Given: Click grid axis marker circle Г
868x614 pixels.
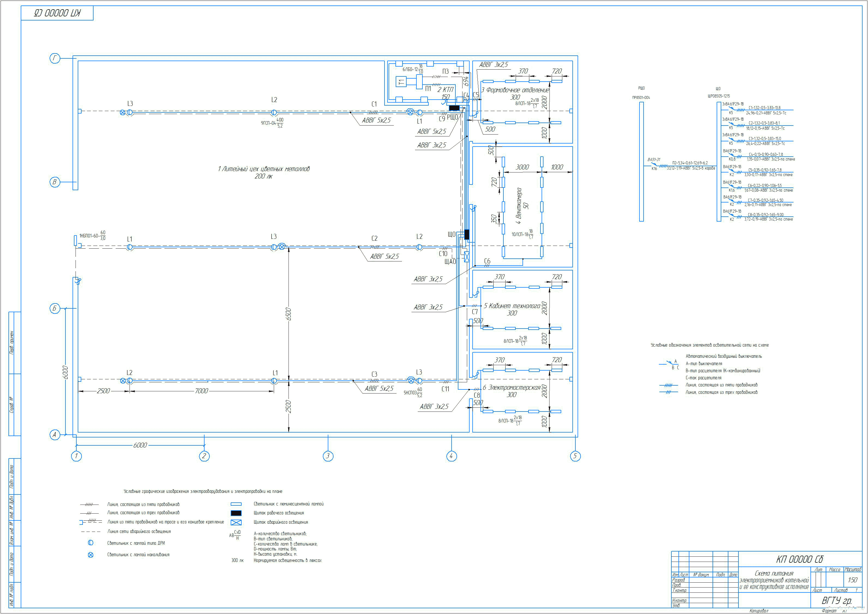Looking at the screenshot, I should (55, 58).
